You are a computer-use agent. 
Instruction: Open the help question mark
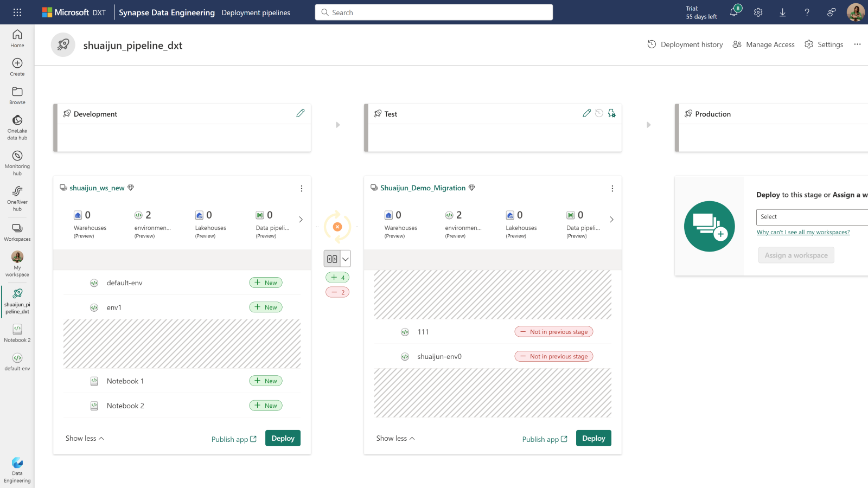807,12
